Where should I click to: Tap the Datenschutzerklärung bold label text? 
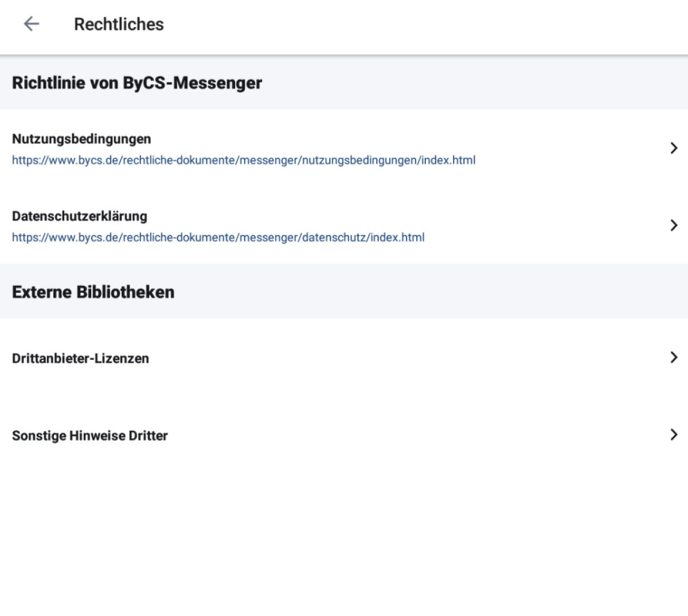pyautogui.click(x=80, y=217)
